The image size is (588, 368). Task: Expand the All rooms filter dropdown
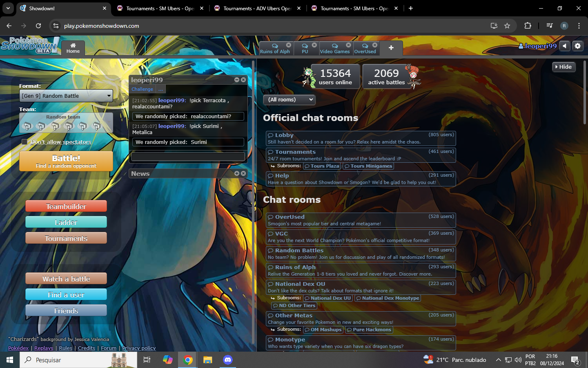(x=290, y=100)
